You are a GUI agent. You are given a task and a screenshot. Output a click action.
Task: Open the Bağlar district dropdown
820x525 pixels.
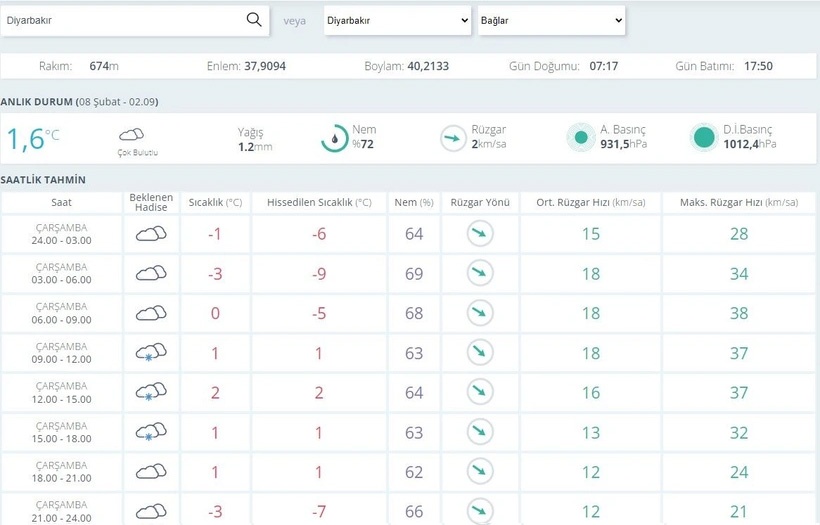tap(551, 21)
